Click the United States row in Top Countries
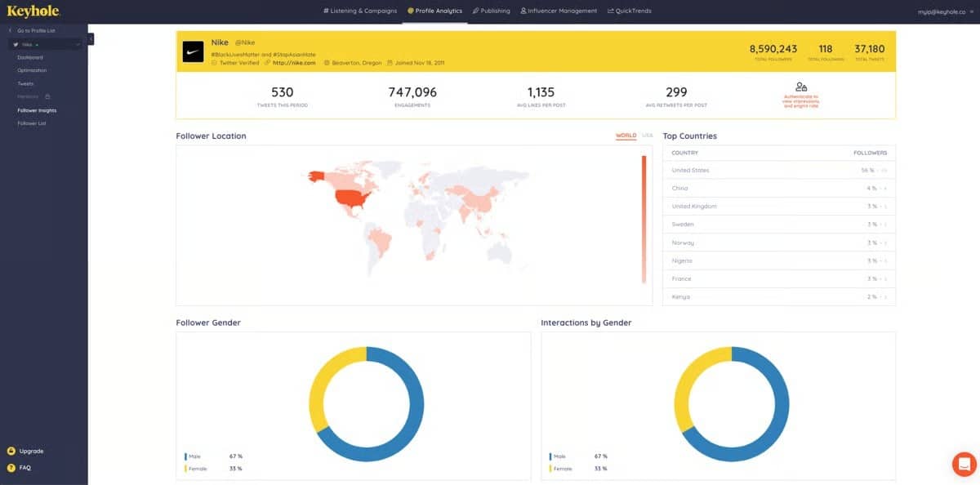Viewport: 980px width, 485px height. click(x=779, y=171)
